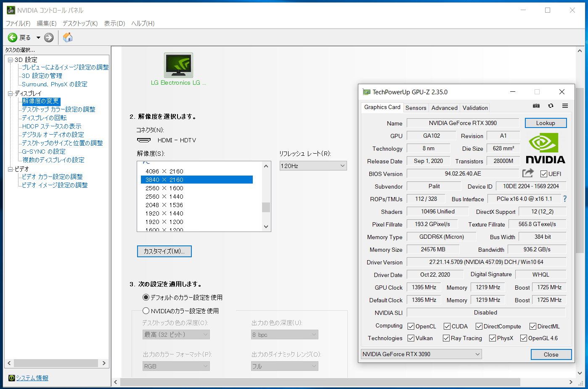The height and width of the screenshot is (389, 588).
Task: Open ビデオ カラー設定の調整 in the task tree
Action: click(x=52, y=177)
